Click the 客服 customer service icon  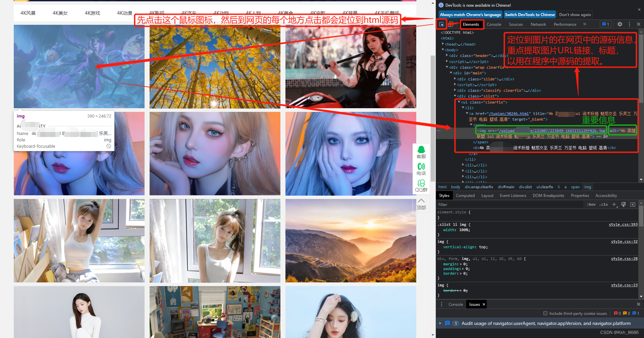click(x=421, y=152)
